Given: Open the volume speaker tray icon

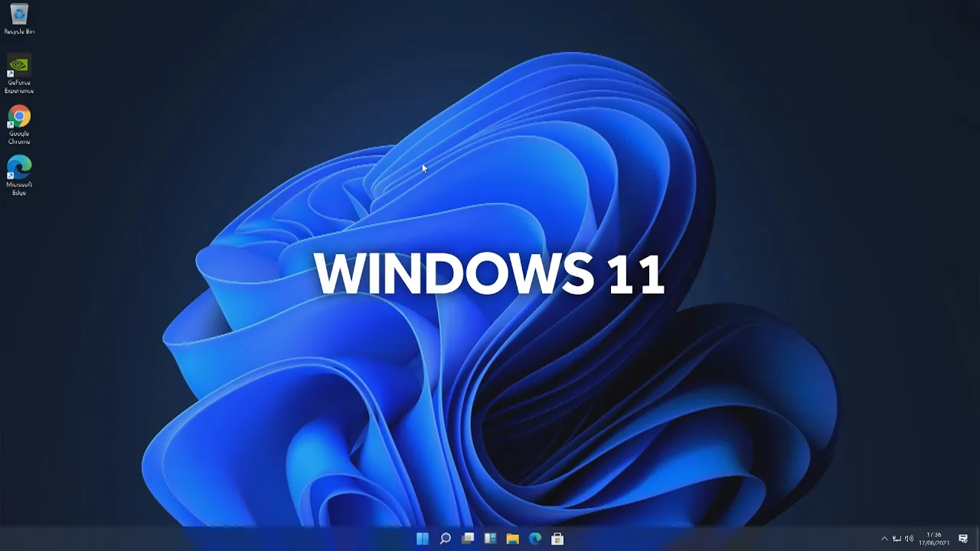Looking at the screenshot, I should 909,539.
